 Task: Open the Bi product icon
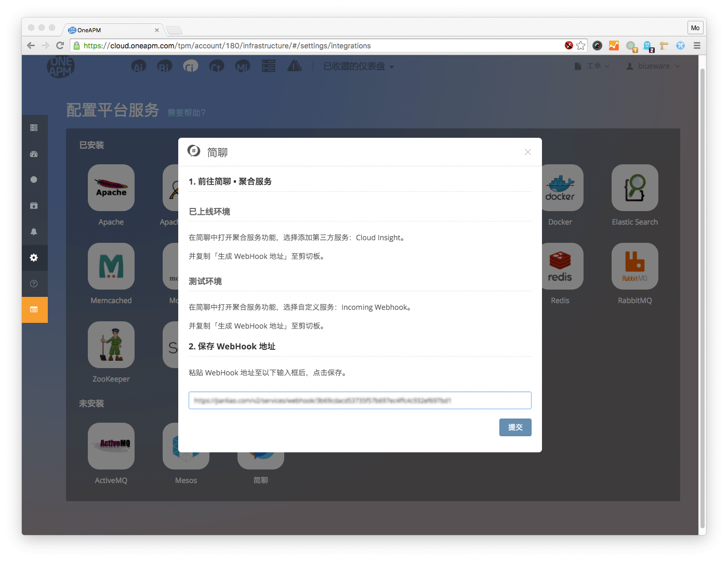(x=165, y=67)
